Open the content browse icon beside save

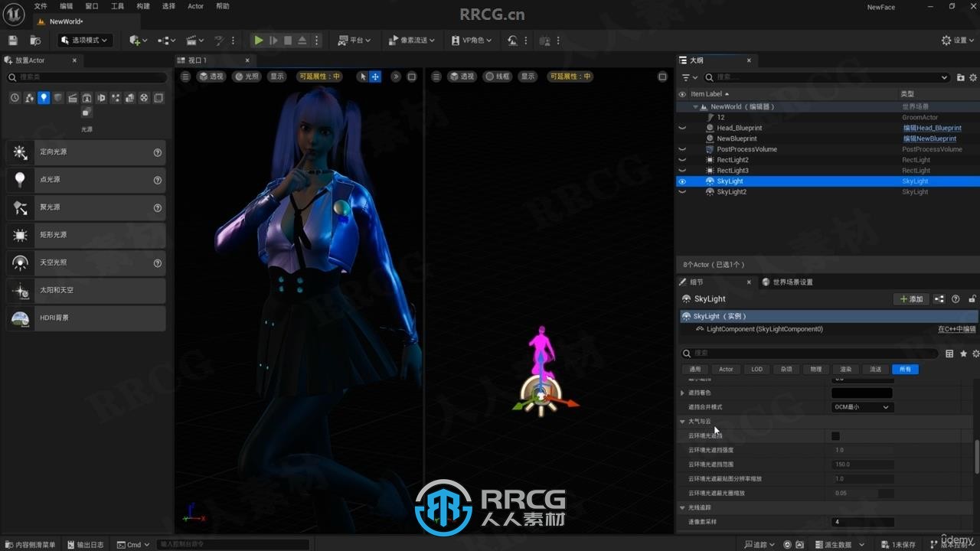click(x=35, y=41)
